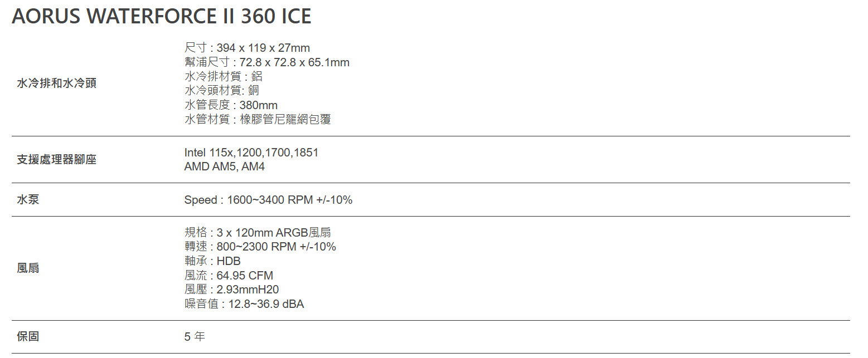This screenshot has width=868, height=358.
Task: Click the 水管長度 380mm line
Action: [x=231, y=105]
